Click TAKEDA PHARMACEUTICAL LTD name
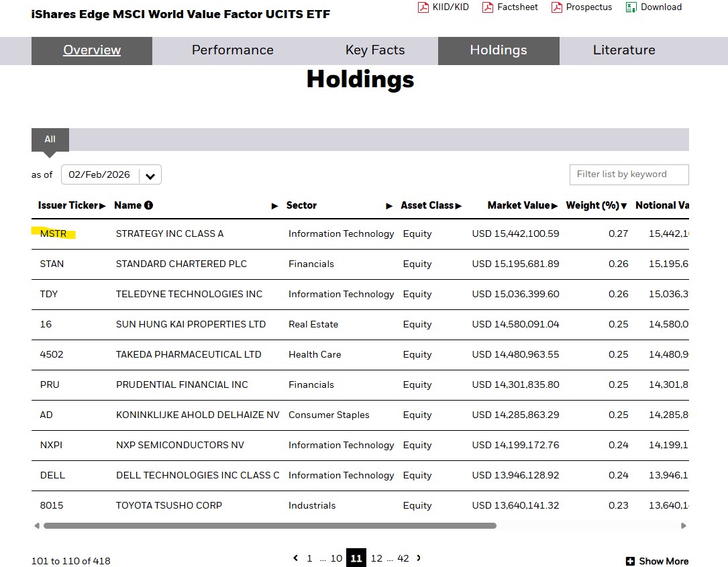This screenshot has height=567, width=728. pos(189,354)
